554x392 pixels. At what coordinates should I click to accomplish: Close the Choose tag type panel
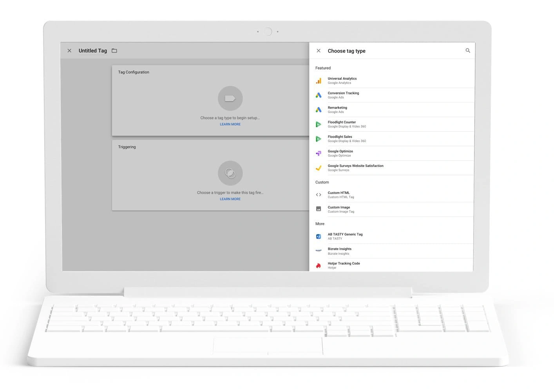tap(319, 51)
